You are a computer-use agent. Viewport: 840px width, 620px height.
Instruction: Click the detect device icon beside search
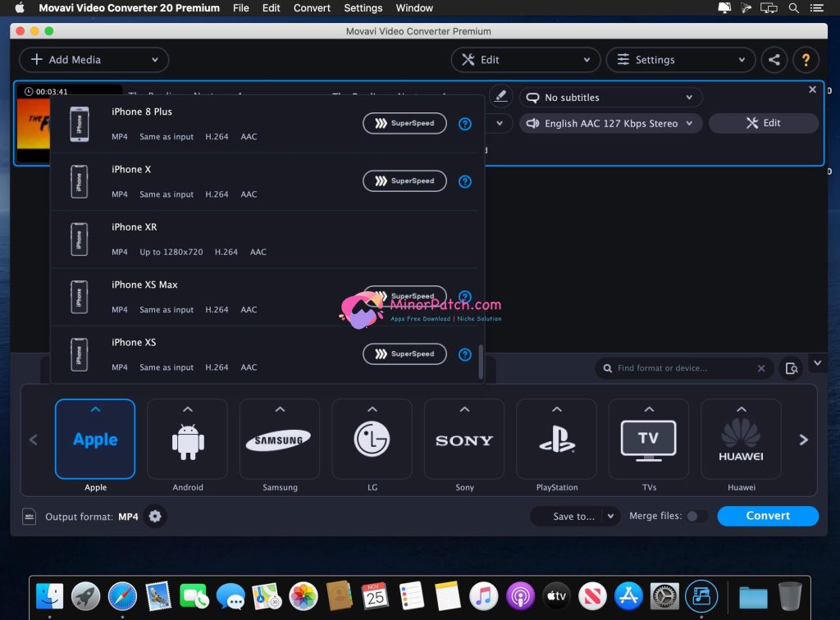792,368
